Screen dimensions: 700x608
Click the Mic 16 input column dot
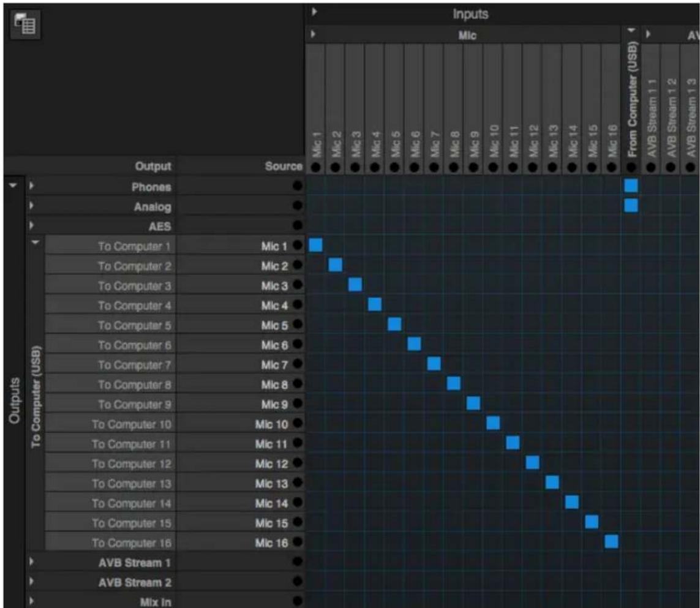(611, 167)
